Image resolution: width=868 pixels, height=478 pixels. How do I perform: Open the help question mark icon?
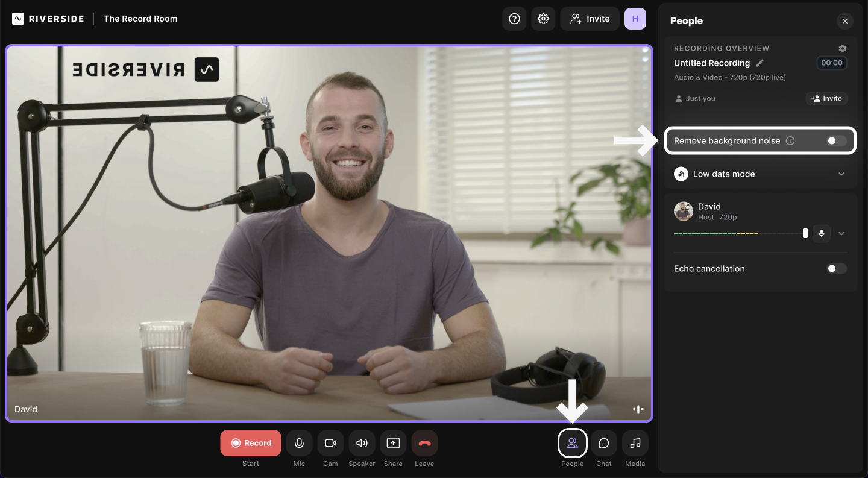(514, 19)
